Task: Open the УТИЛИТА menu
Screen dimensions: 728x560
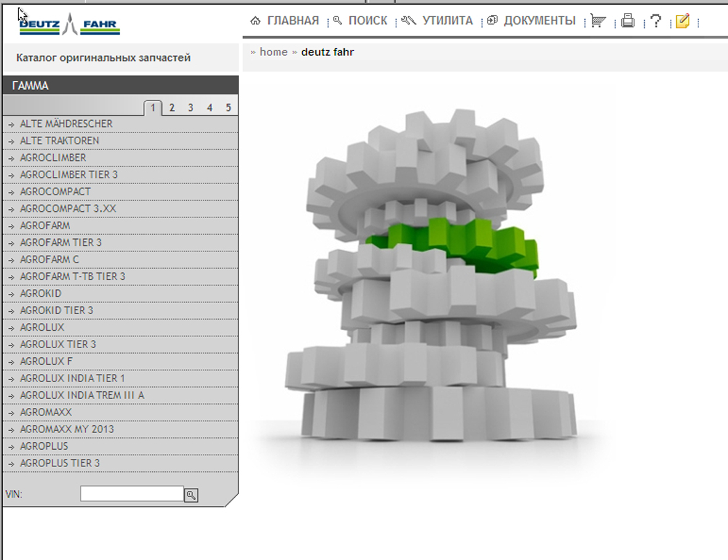Action: click(x=438, y=21)
